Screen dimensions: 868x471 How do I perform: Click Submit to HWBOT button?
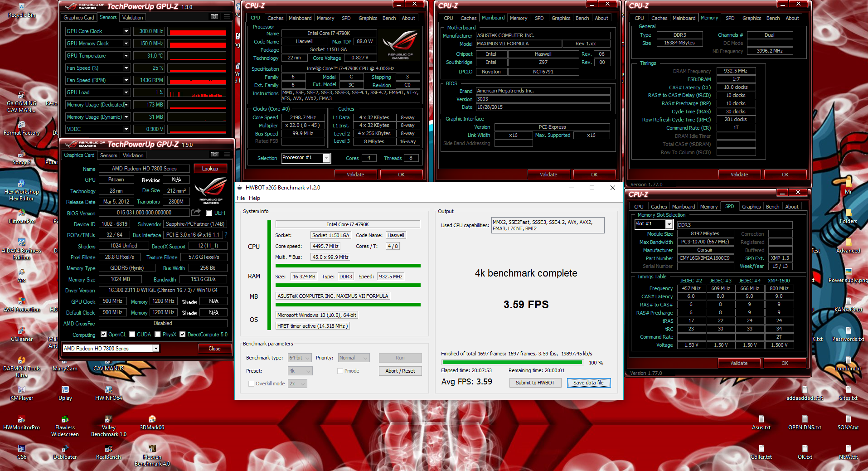pos(535,383)
